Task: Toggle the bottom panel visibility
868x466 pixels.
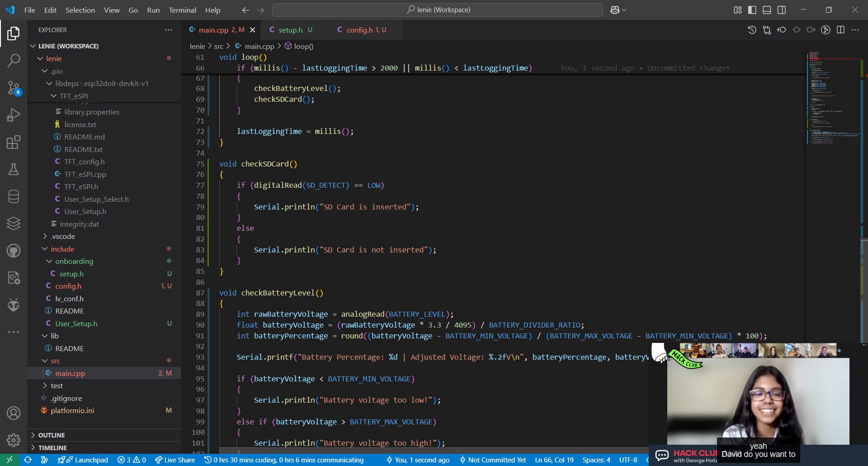Action: click(767, 10)
